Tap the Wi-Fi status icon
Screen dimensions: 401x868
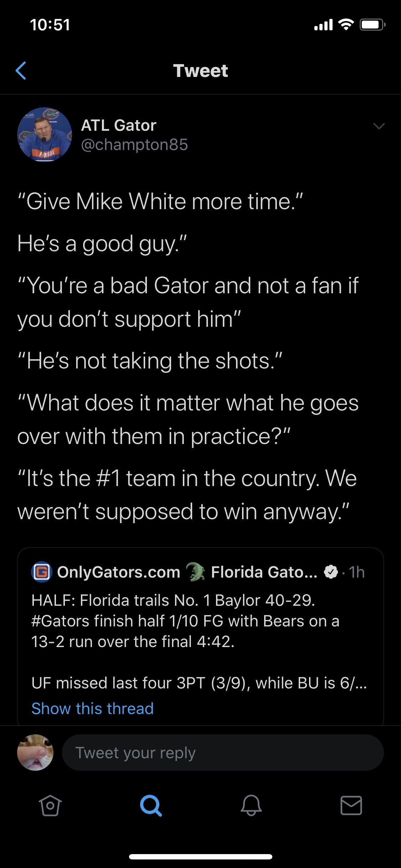click(x=345, y=25)
